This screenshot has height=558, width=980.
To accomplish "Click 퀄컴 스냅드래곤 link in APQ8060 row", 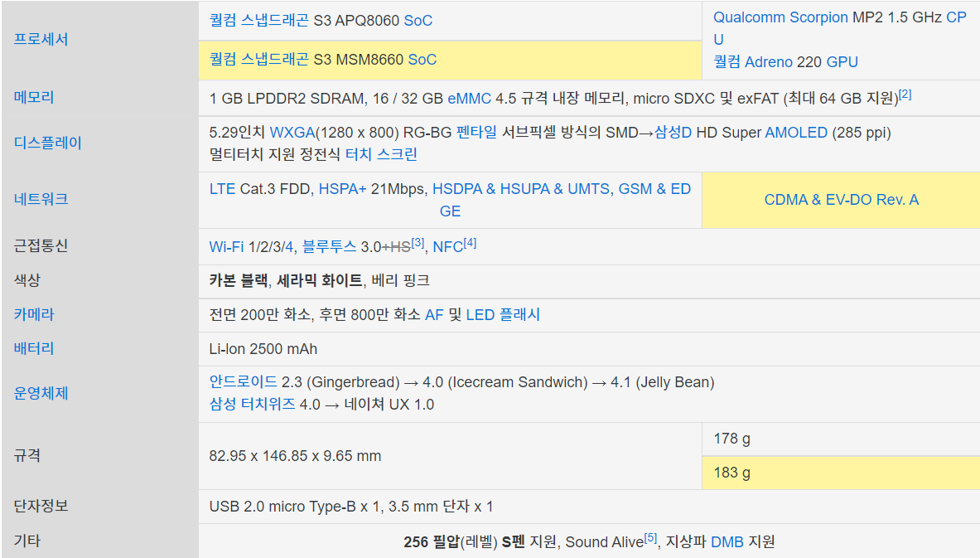I will tap(258, 21).
